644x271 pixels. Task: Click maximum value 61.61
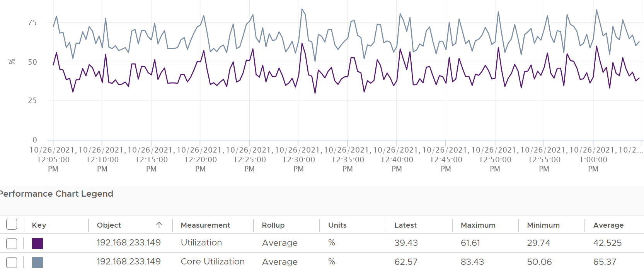pos(470,243)
